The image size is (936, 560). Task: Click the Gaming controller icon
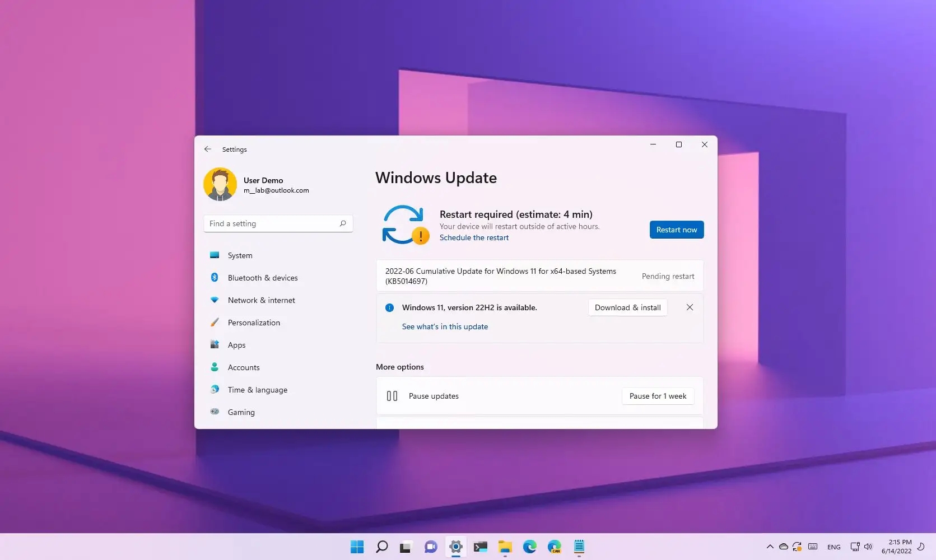coord(215,412)
